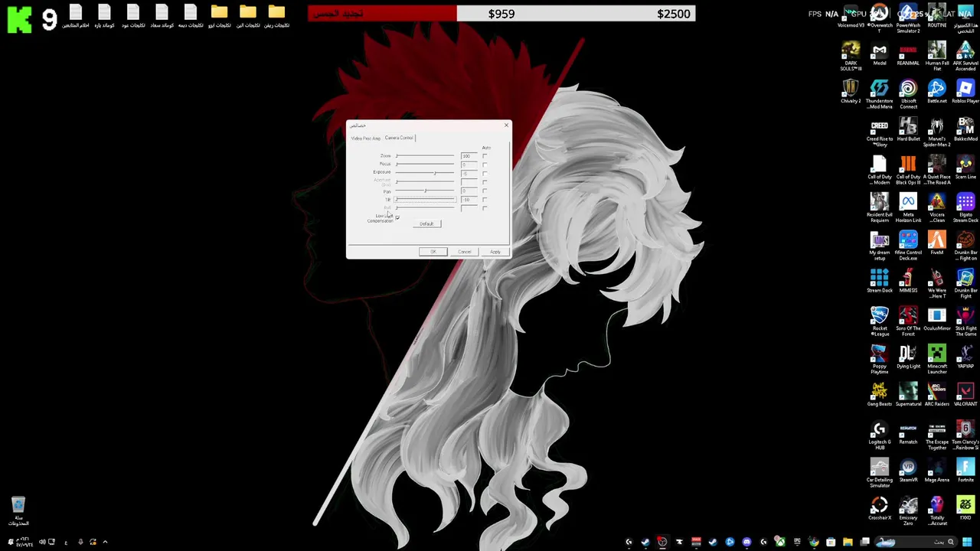
Task: Uncheck Low Light Compensation checkbox
Action: click(397, 218)
